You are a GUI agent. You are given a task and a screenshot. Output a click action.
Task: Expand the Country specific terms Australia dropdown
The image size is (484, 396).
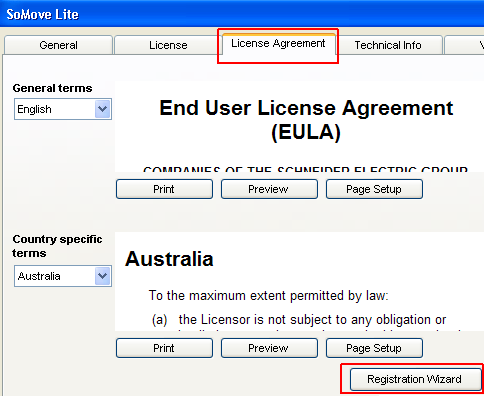point(63,276)
